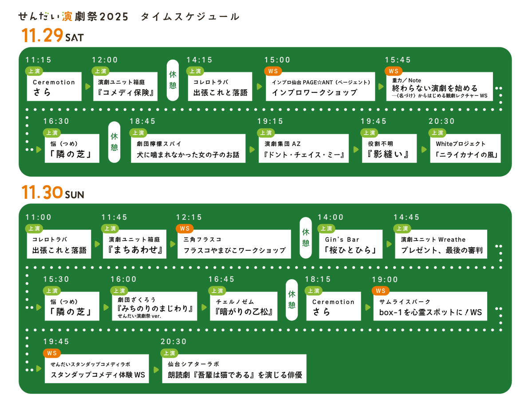Click the 上演 badge above まちあわせ
This screenshot has width=532, height=407.
click(x=110, y=229)
